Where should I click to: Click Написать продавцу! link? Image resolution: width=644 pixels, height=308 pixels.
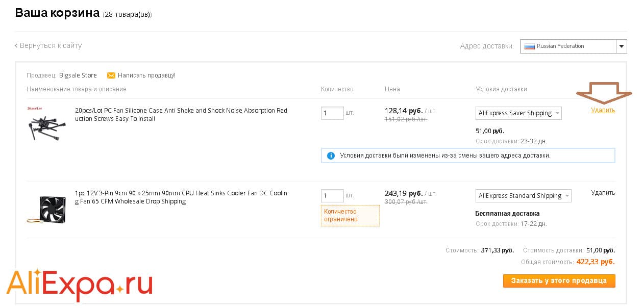[x=146, y=75]
